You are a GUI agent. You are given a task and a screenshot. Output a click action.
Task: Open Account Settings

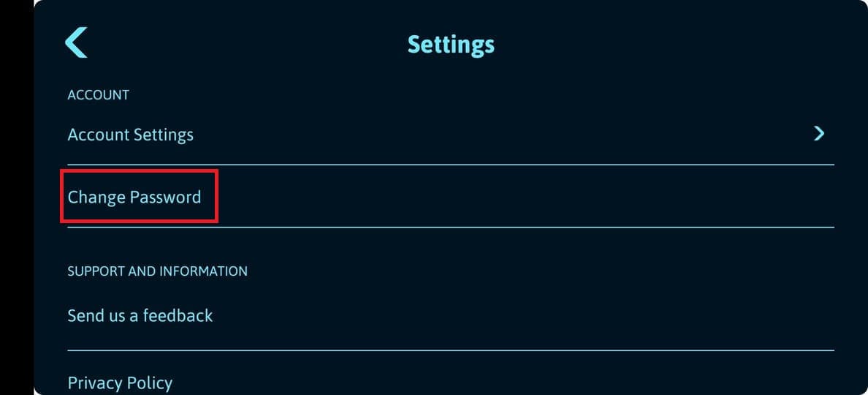pos(131,135)
